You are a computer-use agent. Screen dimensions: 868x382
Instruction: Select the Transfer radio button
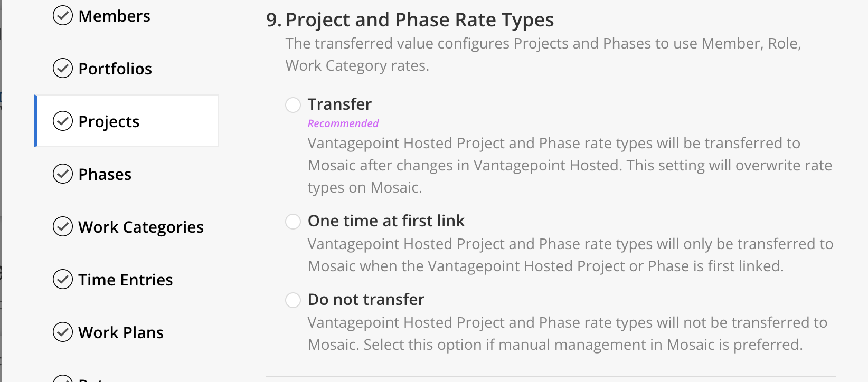click(293, 104)
